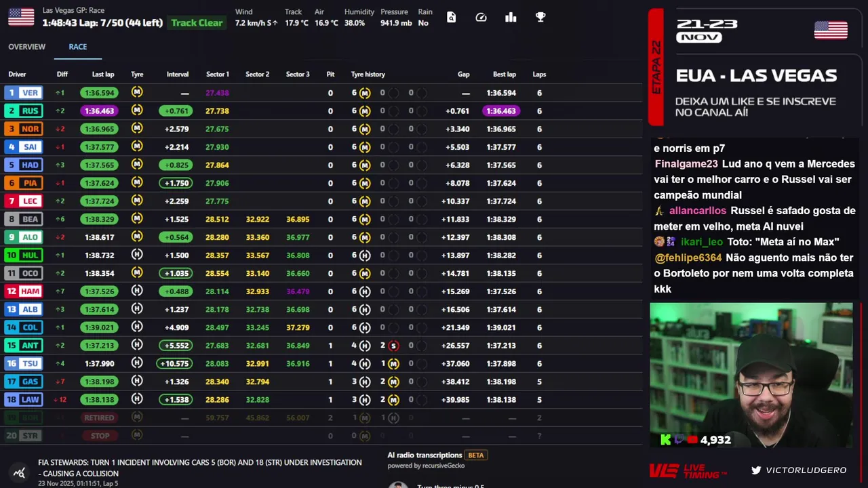Image resolution: width=868 pixels, height=488 pixels.
Task: Click the FIA Stewards Turn 1 incident message
Action: point(200,468)
